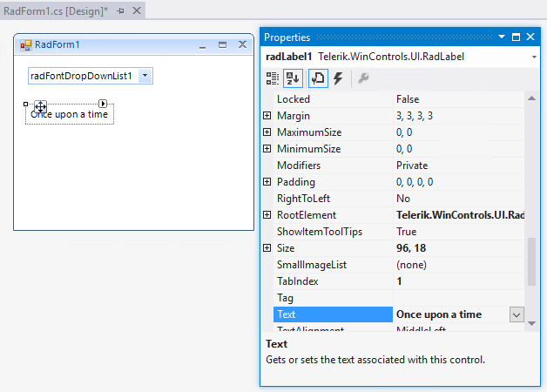The image size is (547, 392).
Task: Pin the RadForm1.cs Design tab
Action: (121, 11)
